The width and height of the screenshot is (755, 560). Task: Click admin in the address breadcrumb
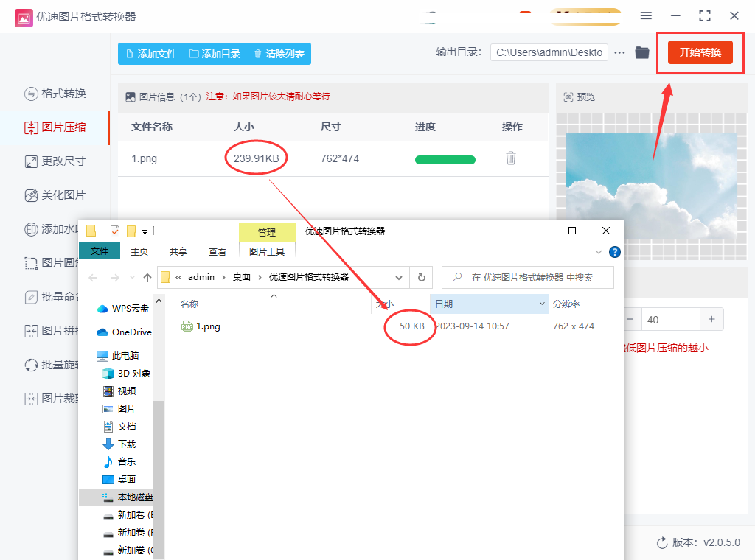coord(201,277)
